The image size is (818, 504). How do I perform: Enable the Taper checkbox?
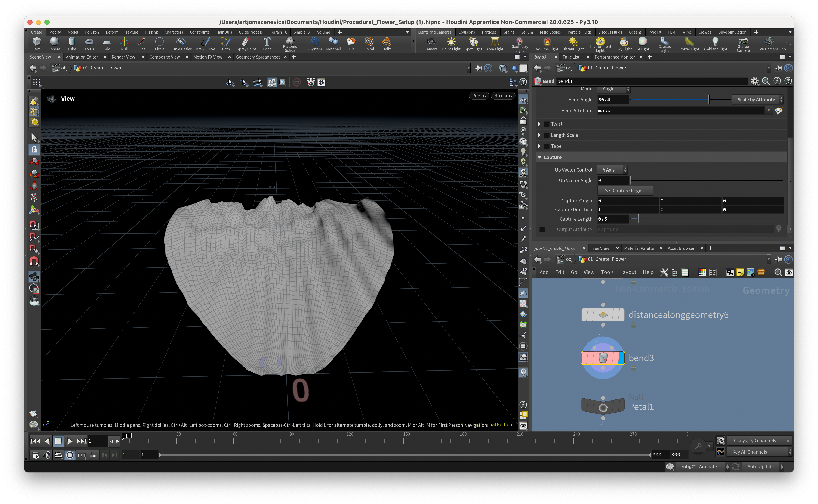pos(547,146)
